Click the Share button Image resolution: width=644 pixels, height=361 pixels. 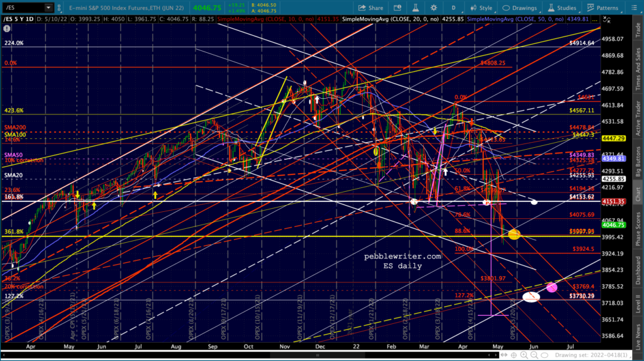(370, 8)
